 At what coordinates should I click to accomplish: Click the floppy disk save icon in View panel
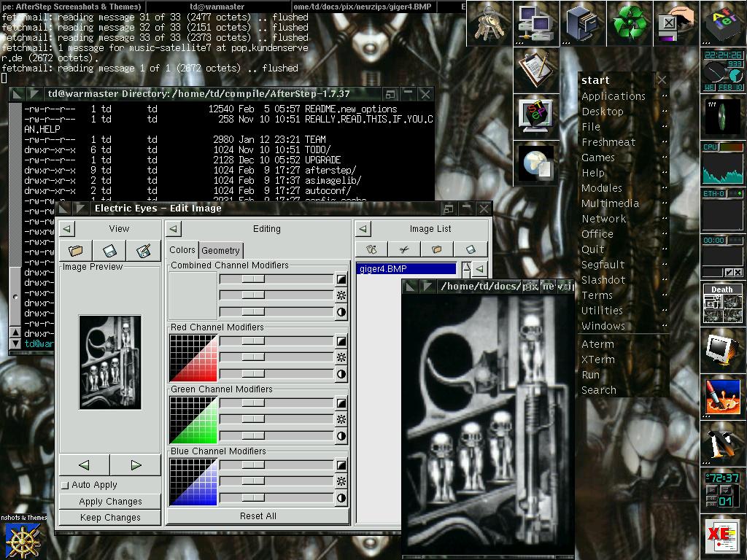click(x=109, y=251)
